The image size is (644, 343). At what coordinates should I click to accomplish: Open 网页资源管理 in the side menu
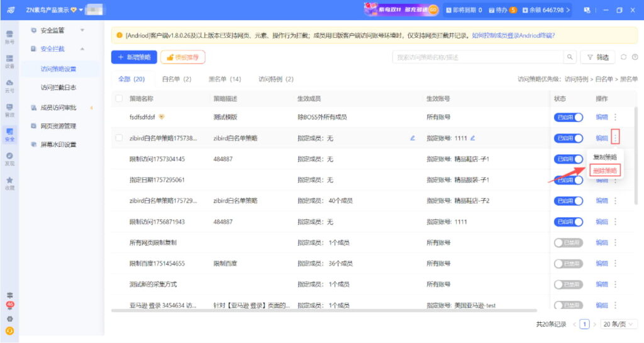pos(58,126)
